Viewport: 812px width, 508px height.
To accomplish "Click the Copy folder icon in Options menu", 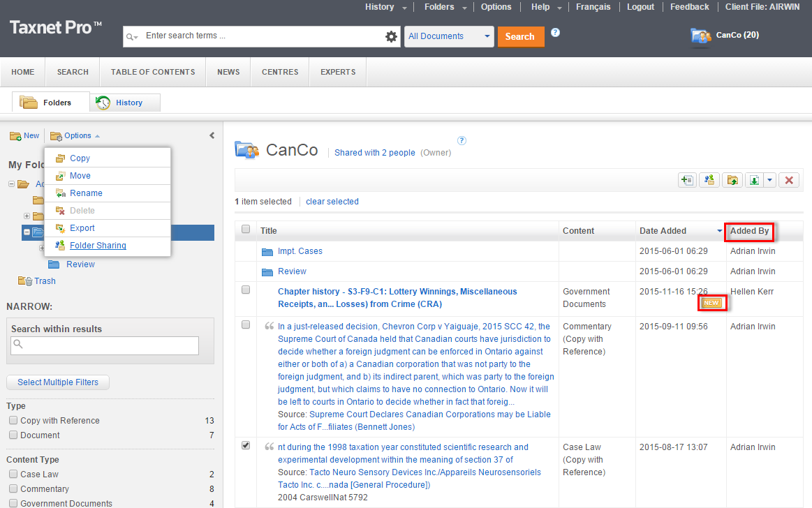I will tap(61, 158).
